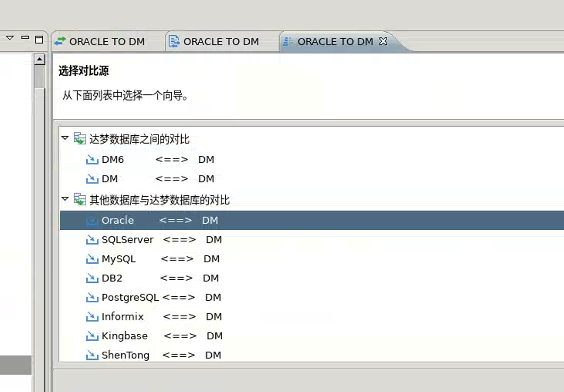The image size is (564, 392).
Task: Select the ShenTong <==> DM comparison
Action: 162,355
